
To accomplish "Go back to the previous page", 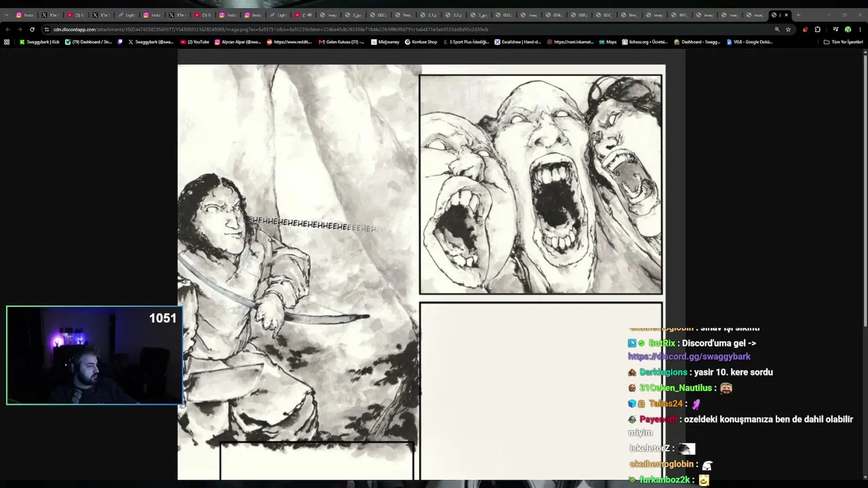I will (x=7, y=29).
